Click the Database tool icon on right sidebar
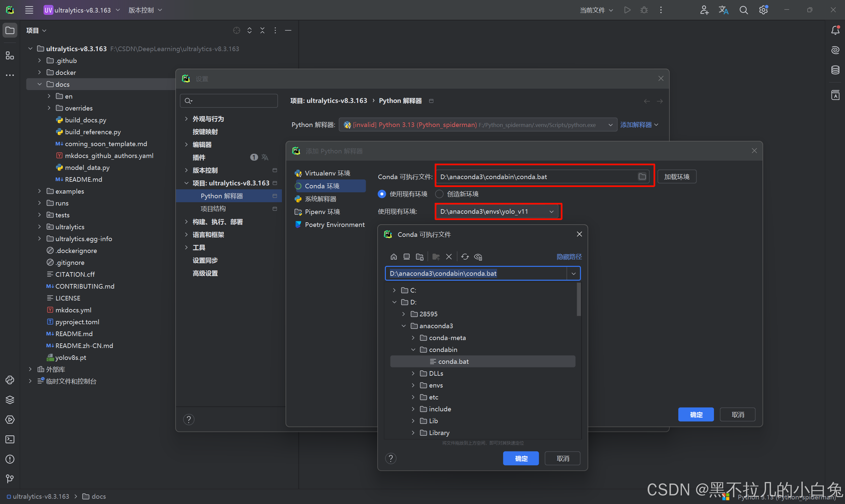The image size is (845, 504). (x=835, y=70)
